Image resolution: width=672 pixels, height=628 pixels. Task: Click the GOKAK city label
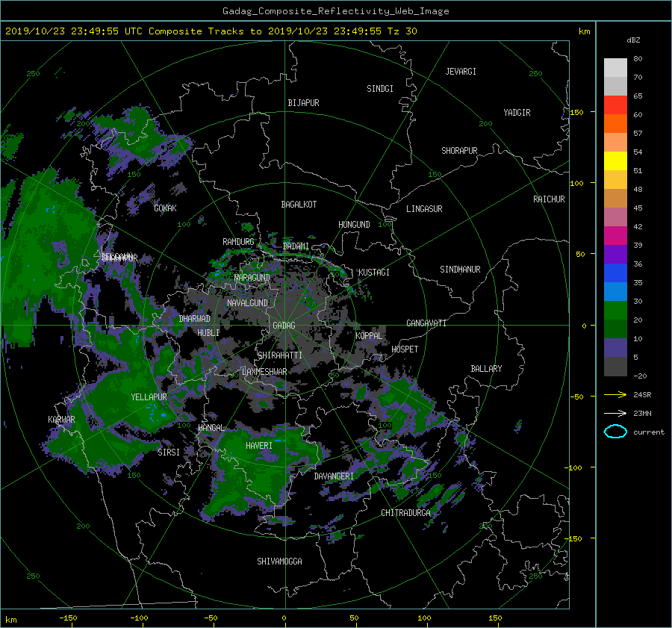[166, 208]
